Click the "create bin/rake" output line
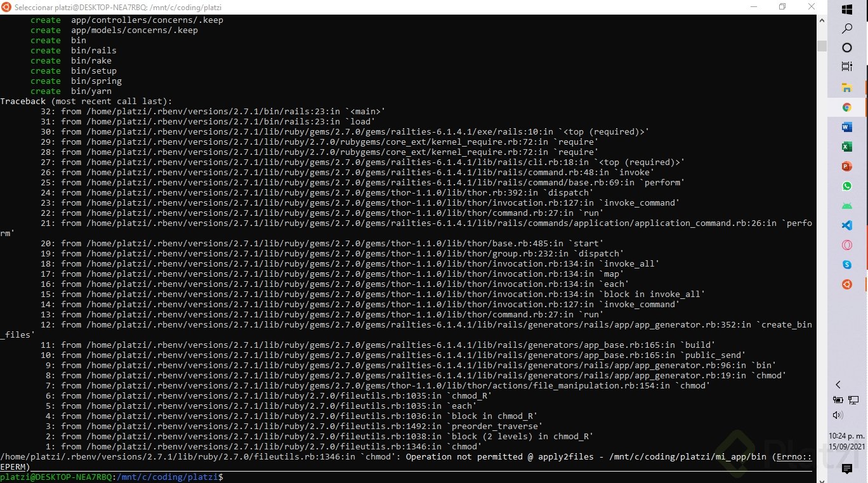Image resolution: width=868 pixels, height=483 pixels. tap(71, 60)
